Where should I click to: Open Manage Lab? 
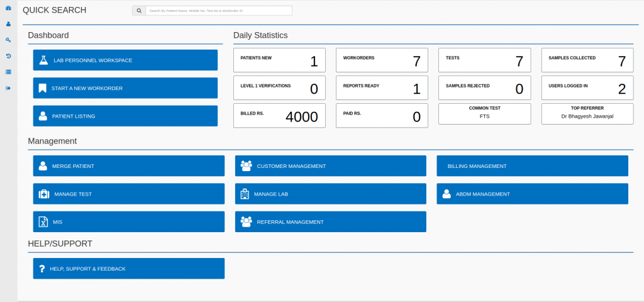(x=330, y=194)
